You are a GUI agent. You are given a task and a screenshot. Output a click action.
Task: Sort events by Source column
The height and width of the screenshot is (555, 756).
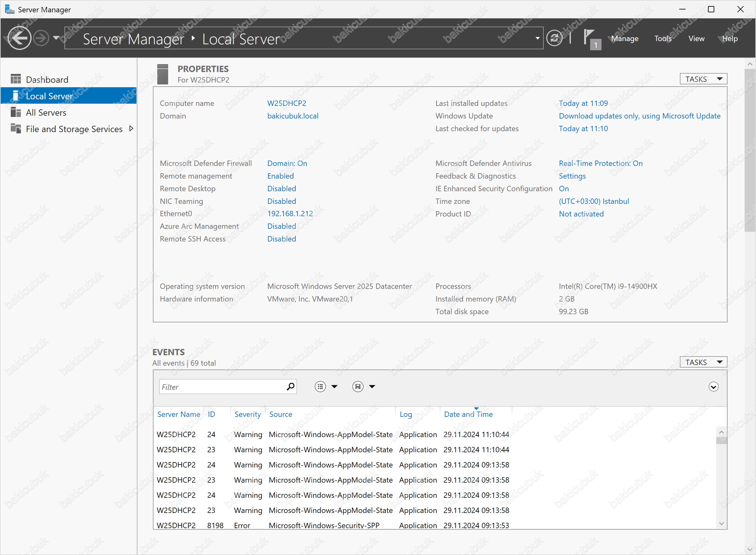click(x=281, y=414)
